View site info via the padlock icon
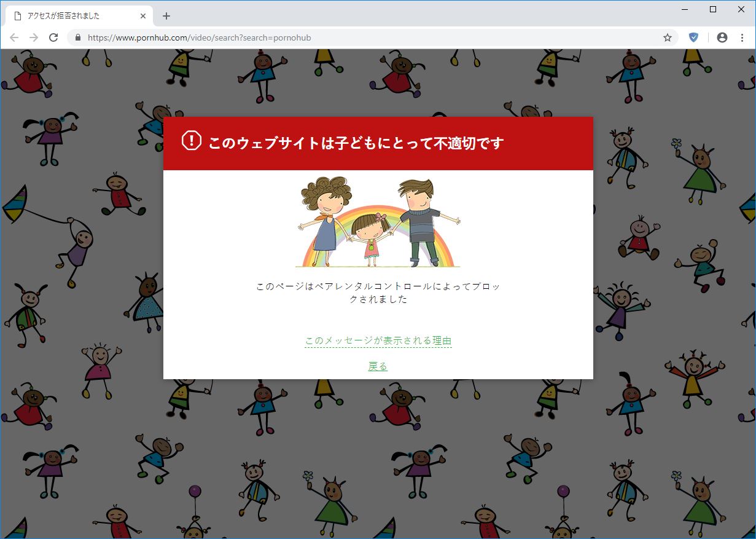Screen dimensions: 756x539 (78, 37)
